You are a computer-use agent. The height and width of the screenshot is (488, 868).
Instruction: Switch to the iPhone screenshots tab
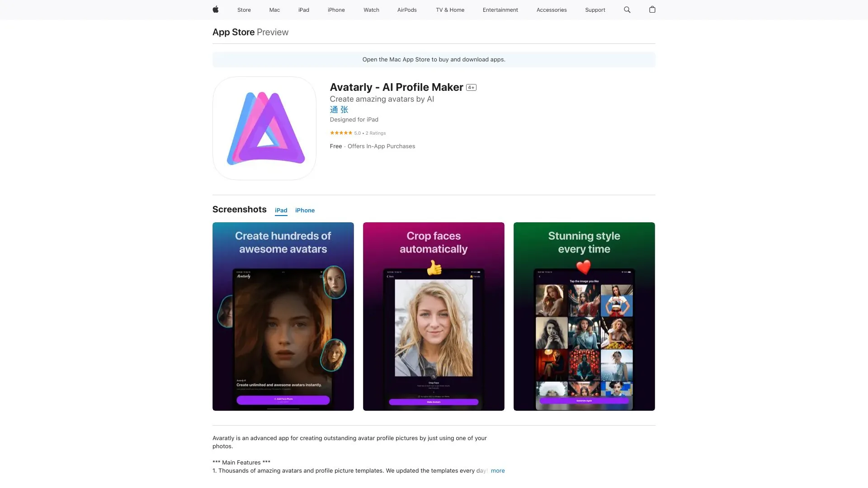[305, 211]
